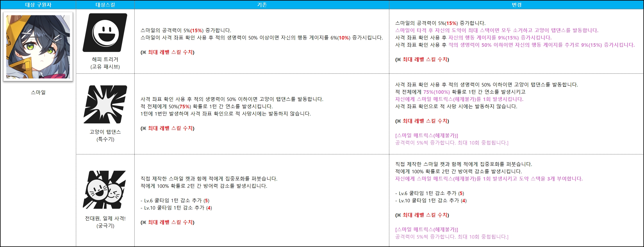The height and width of the screenshot is (247, 644).
Task: Click line 1턴에 1번만 발생하며 사격 좌표
Action: pos(226,114)
